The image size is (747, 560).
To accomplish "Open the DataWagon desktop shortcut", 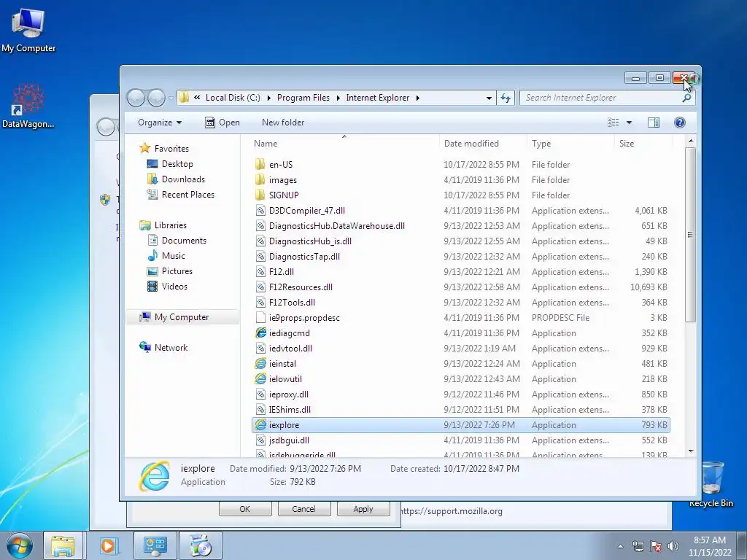I will pos(28,106).
